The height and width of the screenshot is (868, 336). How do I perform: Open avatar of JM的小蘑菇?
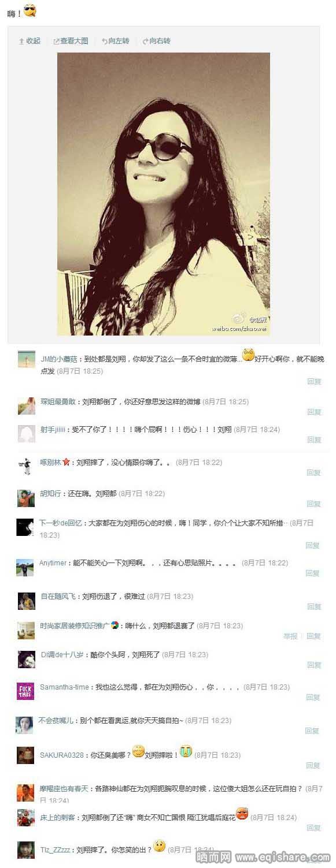[x=26, y=359]
